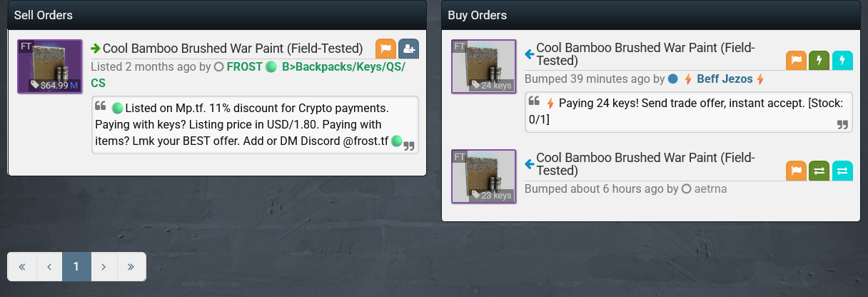The height and width of the screenshot is (297, 868).
Task: Go to previous page with single-left chevron
Action: point(49,266)
